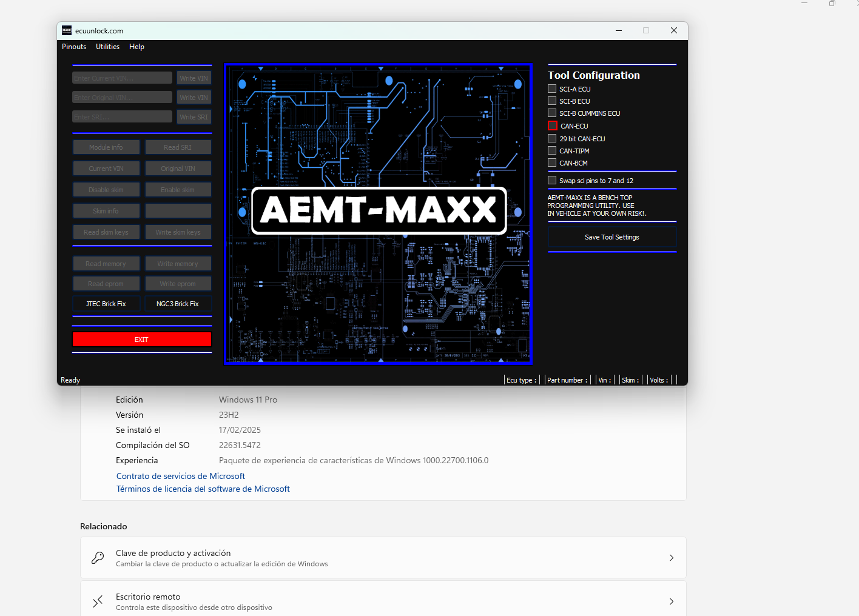The height and width of the screenshot is (616, 859).
Task: Tick the CAN-ECU checkbox
Action: 553,126
